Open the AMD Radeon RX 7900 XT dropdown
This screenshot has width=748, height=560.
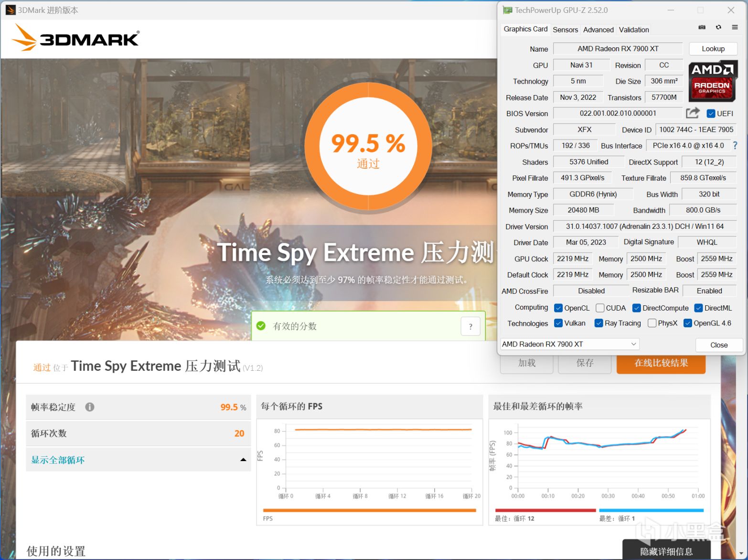pos(569,344)
